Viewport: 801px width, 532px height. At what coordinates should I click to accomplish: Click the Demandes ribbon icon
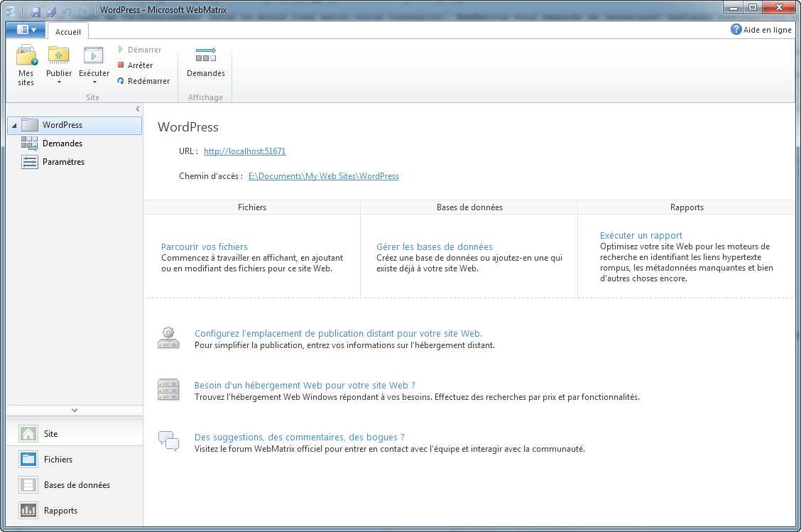click(205, 56)
